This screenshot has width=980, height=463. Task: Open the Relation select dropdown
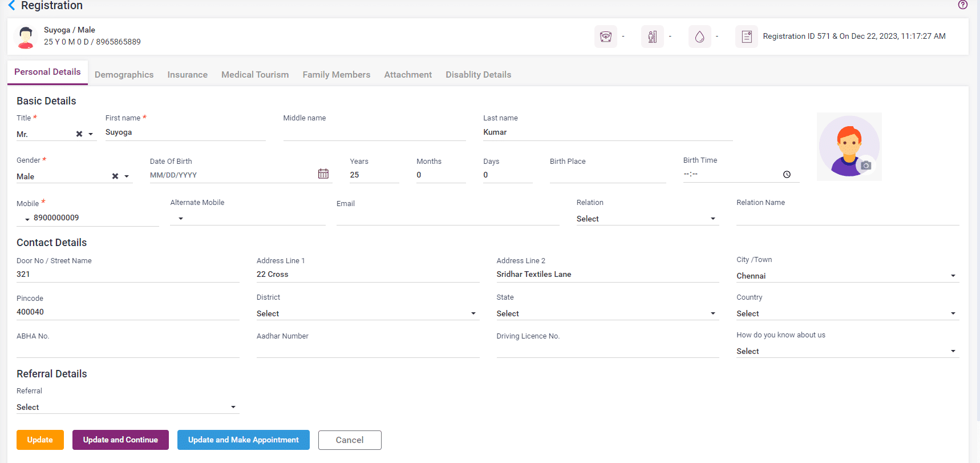point(712,219)
